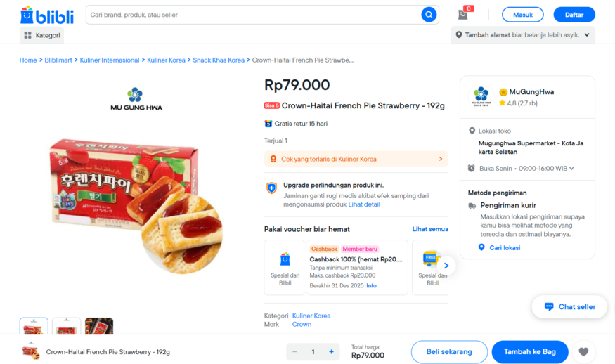Image resolution: width=615 pixels, height=364 pixels.
Task: Click the blue search magnifier icon
Action: (429, 15)
